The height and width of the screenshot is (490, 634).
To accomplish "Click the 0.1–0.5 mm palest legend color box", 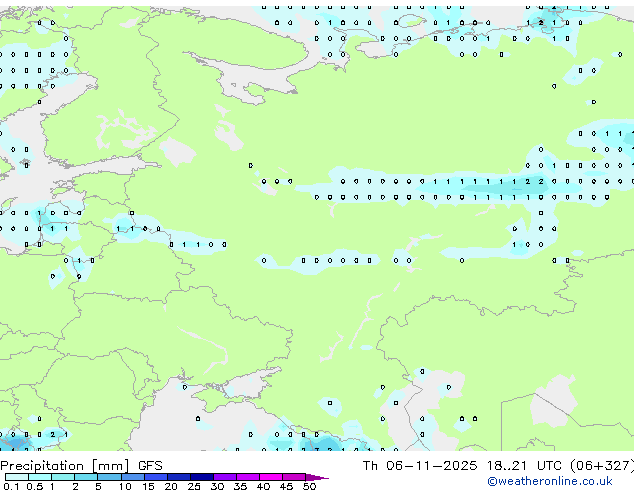I will (x=17, y=477).
